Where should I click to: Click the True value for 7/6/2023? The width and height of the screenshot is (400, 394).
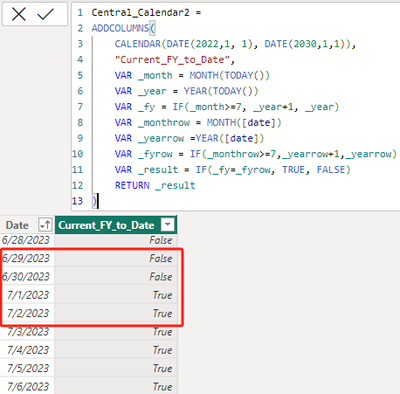click(162, 387)
